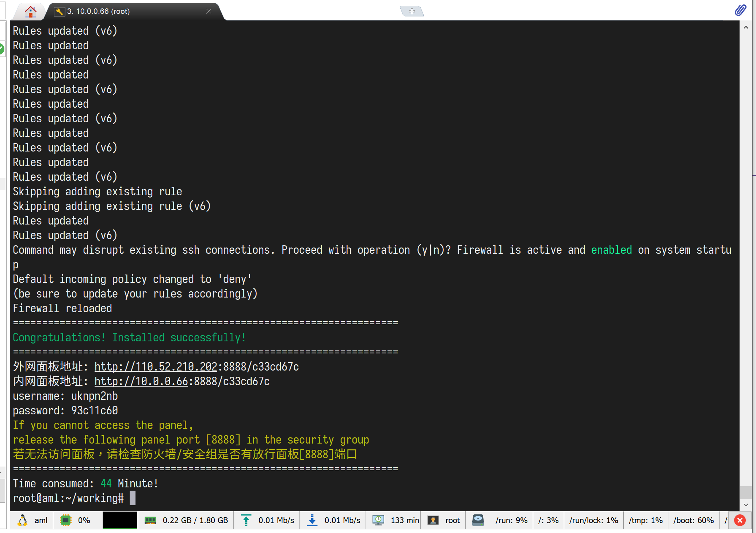The height and width of the screenshot is (533, 756).
Task: Click the disk usage drive icon
Action: pyautogui.click(x=478, y=520)
